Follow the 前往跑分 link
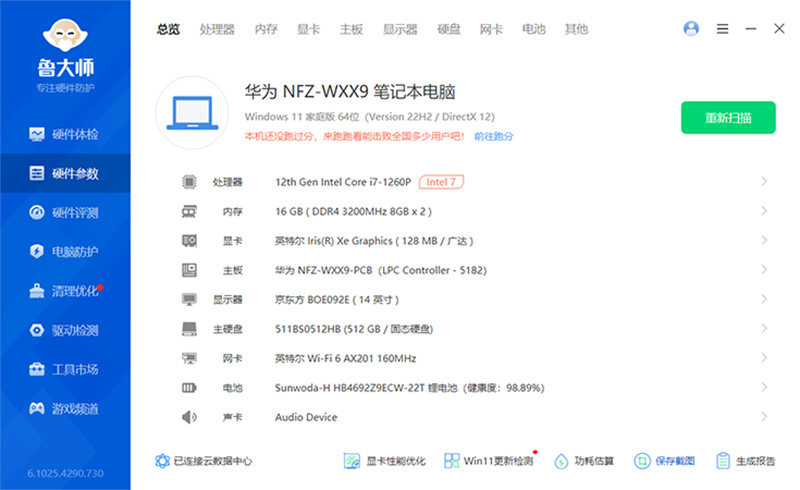This screenshot has width=800, height=490. click(493, 136)
